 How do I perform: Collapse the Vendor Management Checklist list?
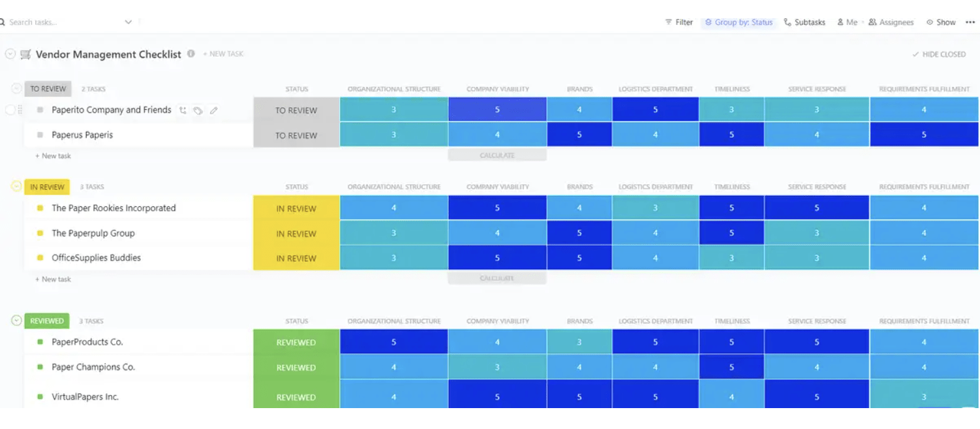click(10, 54)
